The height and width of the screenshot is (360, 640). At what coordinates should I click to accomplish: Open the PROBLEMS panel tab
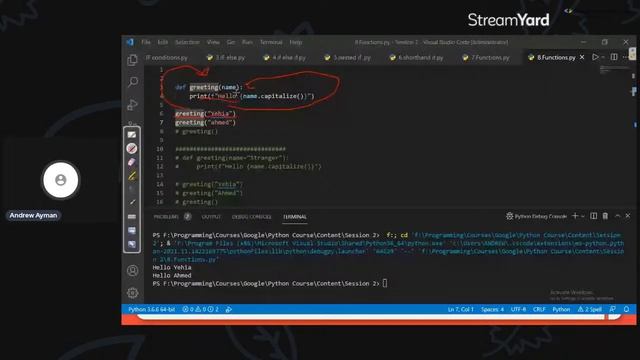click(x=166, y=217)
